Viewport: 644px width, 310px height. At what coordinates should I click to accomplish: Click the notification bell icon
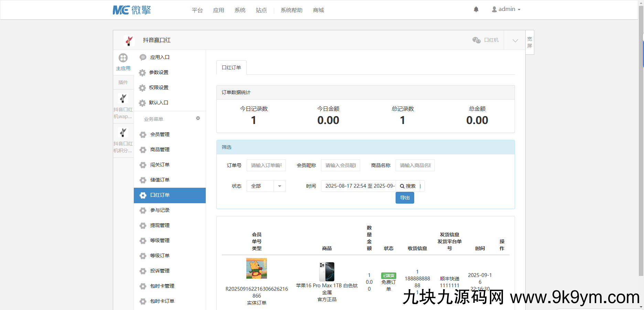pos(476,9)
